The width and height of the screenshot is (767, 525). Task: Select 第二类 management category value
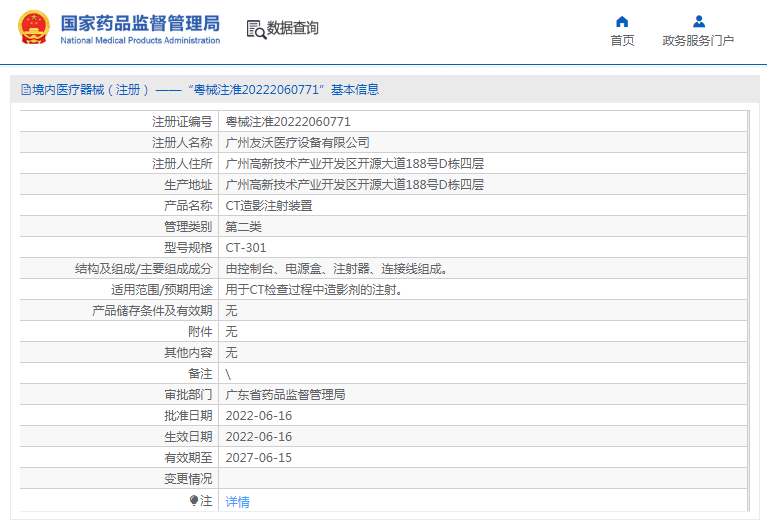point(243,227)
